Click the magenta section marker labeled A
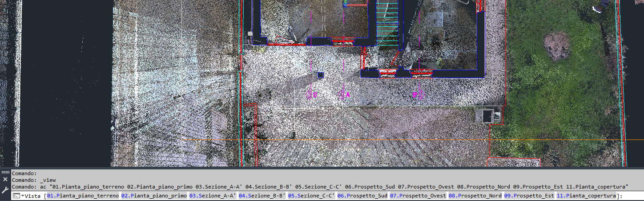Image resolution: width=644 pixels, height=201 pixels. pyautogui.click(x=345, y=94)
